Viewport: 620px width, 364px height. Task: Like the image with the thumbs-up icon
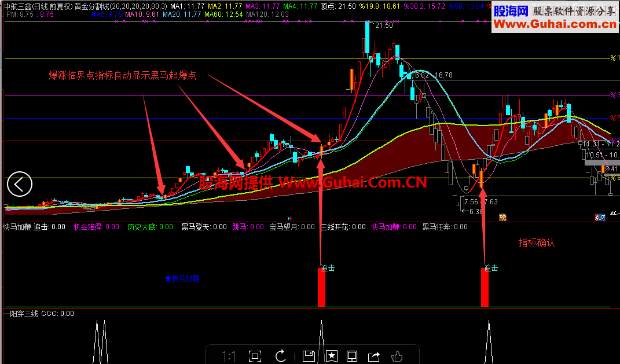pos(396,356)
